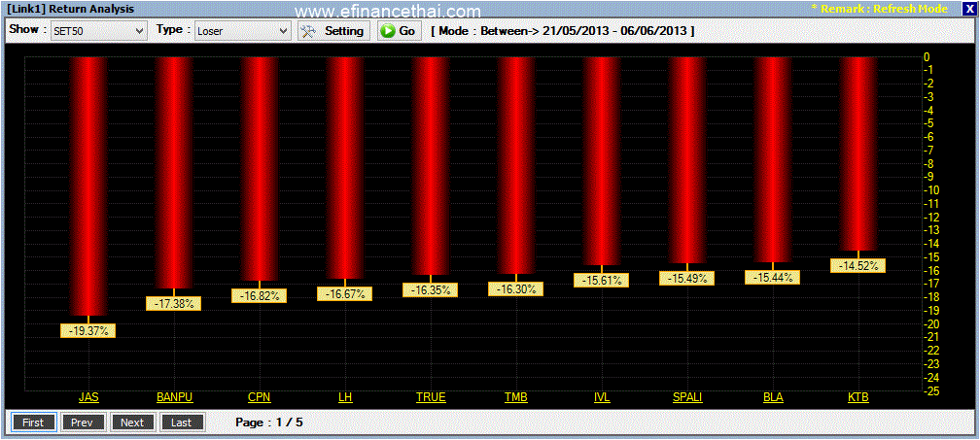Jump to the Last page
Viewport: 980px width, 440px height.
tap(181, 423)
